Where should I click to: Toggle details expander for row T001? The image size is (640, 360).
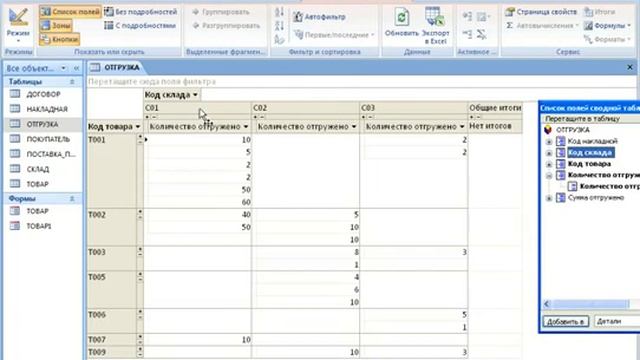coord(140,139)
